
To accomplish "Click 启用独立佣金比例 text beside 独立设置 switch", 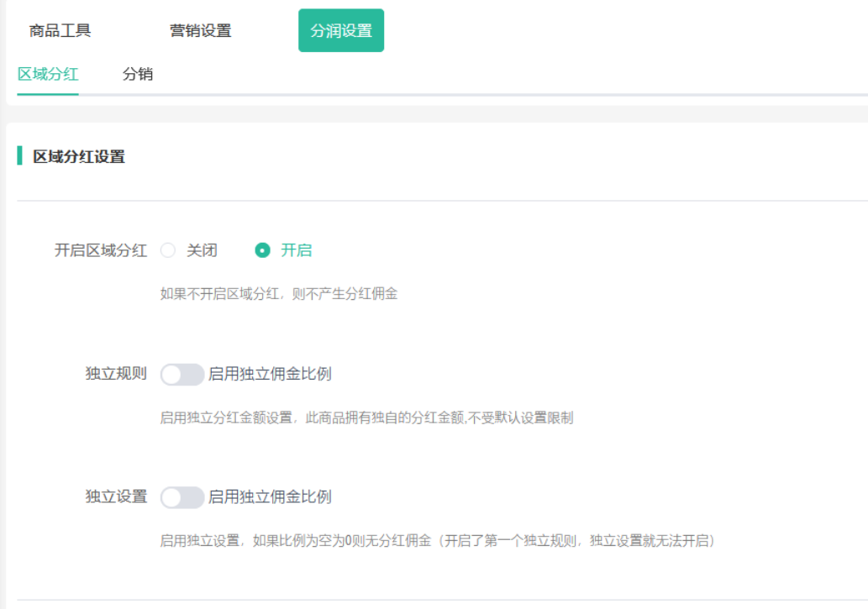I will tap(270, 497).
